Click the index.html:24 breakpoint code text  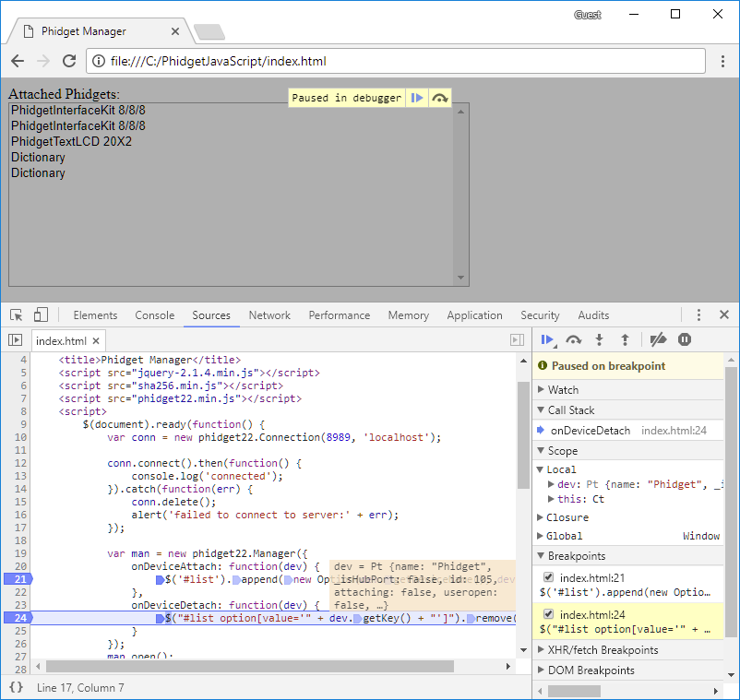click(x=625, y=629)
